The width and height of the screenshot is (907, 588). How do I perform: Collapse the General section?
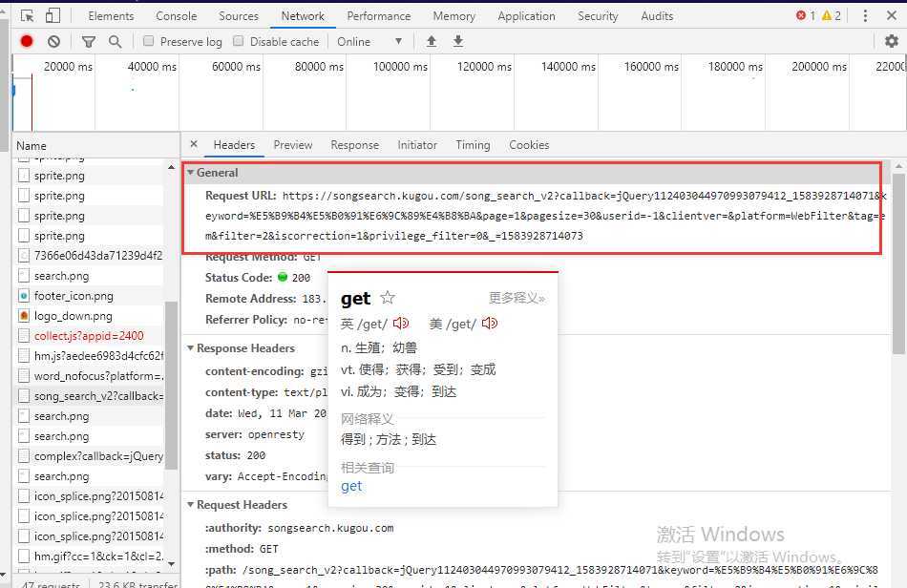click(190, 172)
